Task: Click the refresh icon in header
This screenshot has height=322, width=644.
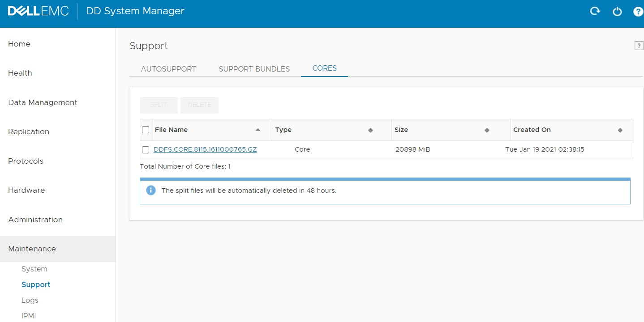Action: 595,11
